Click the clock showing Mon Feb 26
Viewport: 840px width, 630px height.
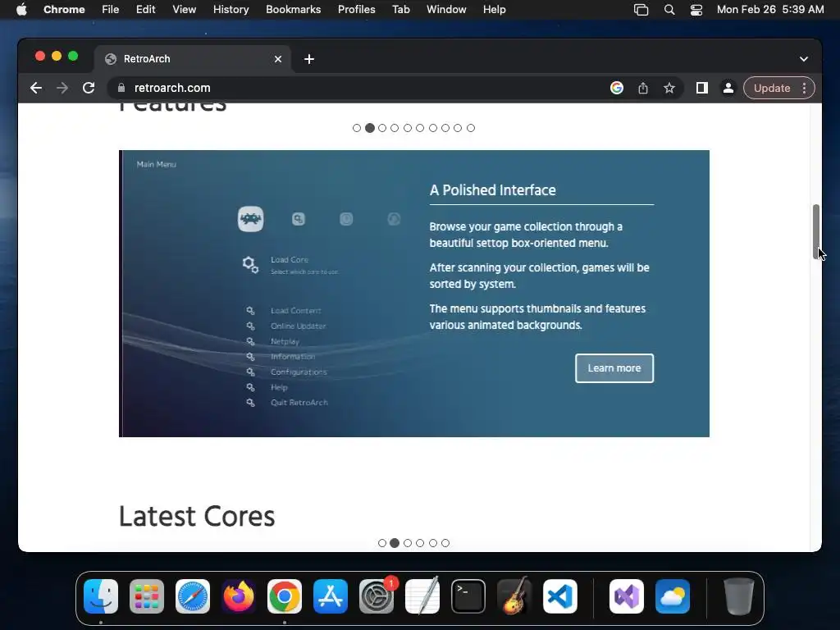[769, 10]
